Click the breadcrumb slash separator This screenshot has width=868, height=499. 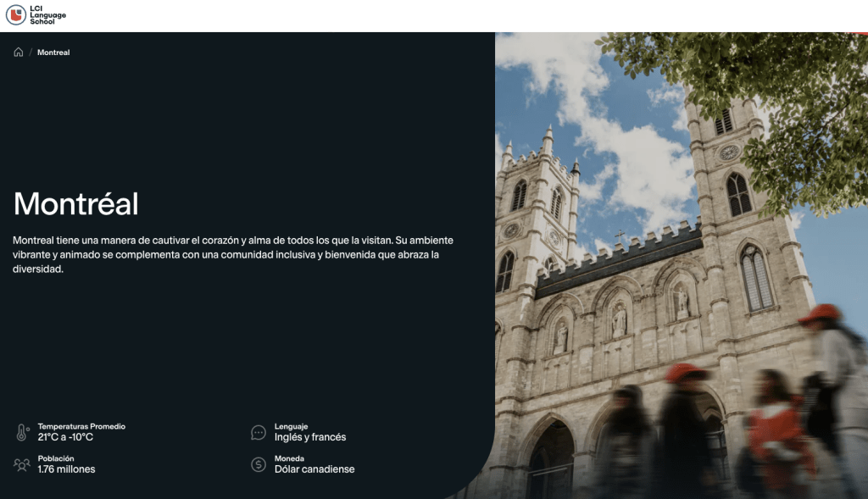pos(31,53)
